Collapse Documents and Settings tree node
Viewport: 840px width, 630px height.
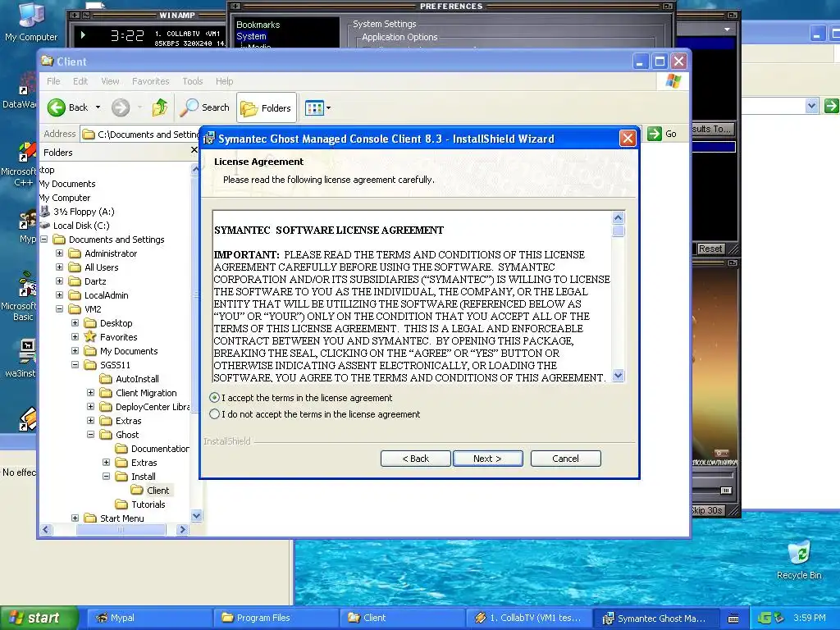tap(44, 240)
